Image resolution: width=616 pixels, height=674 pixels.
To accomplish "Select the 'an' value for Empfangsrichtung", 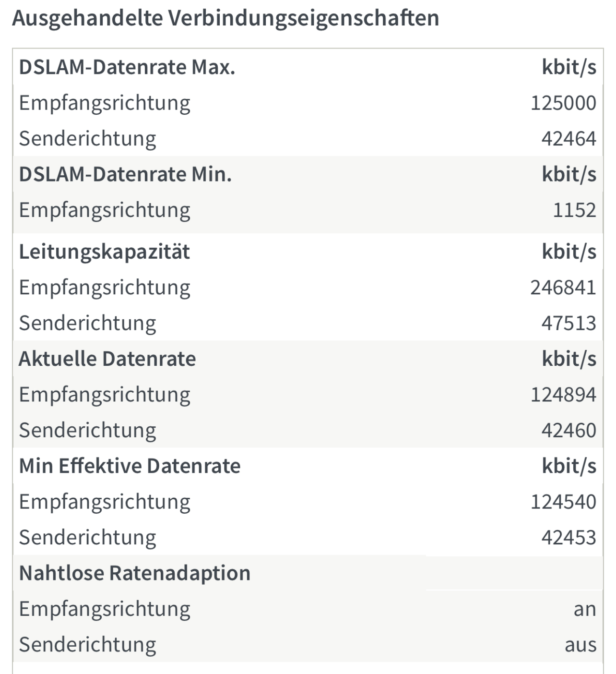I will 585,609.
